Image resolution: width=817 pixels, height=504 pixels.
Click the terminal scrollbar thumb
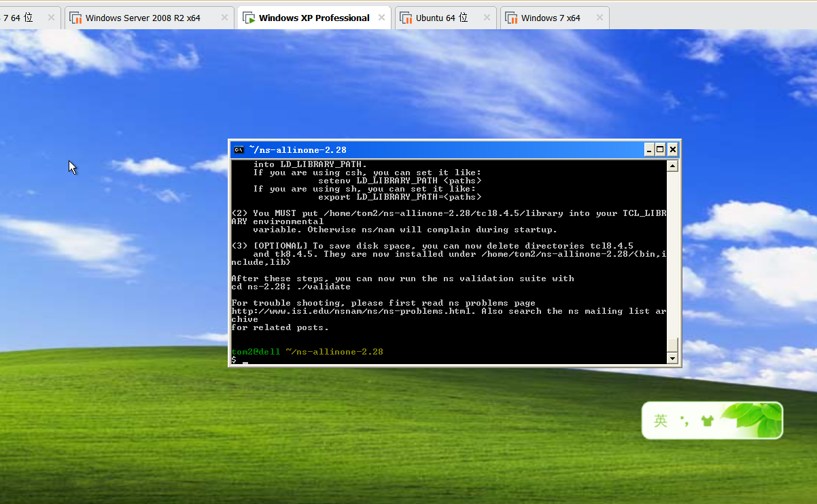tap(672, 345)
